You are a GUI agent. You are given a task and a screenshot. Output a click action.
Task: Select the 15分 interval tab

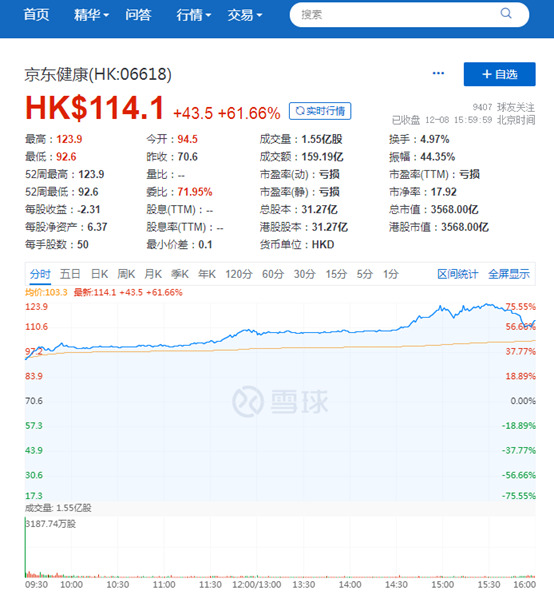tap(336, 274)
